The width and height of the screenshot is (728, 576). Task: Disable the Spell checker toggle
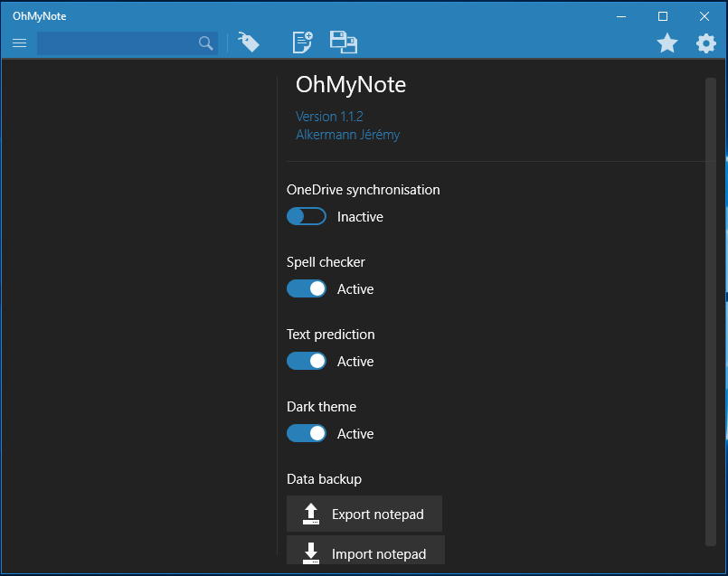click(x=307, y=288)
